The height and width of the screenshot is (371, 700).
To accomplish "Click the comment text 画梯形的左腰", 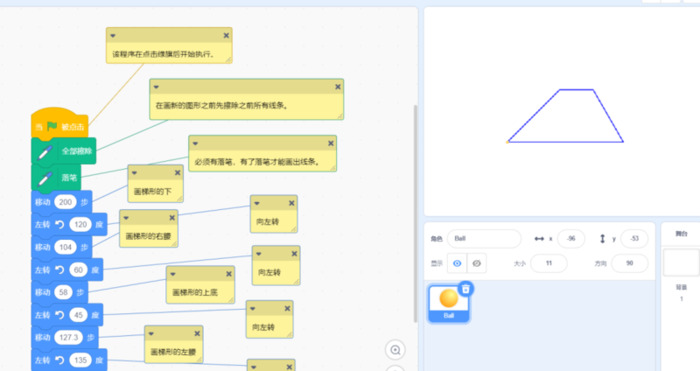I will (x=173, y=352).
